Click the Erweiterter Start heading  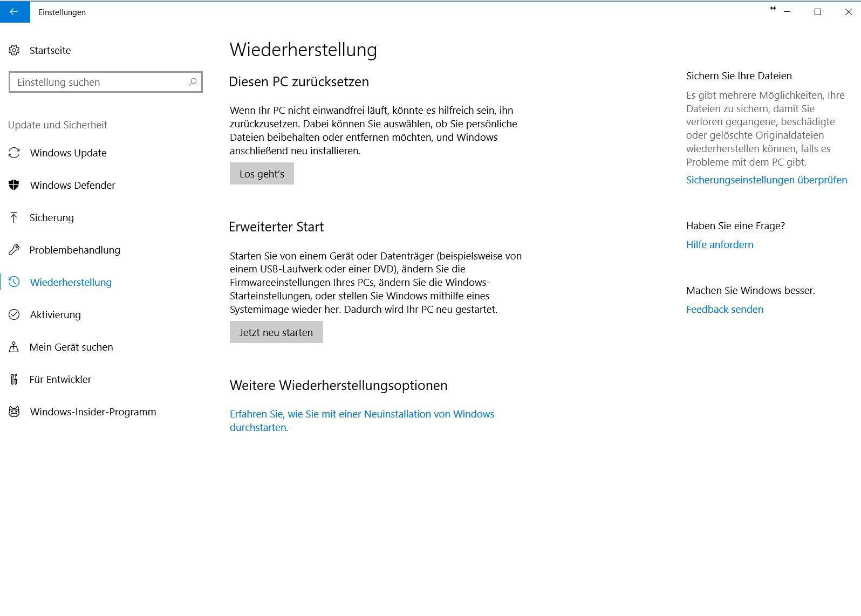click(276, 227)
